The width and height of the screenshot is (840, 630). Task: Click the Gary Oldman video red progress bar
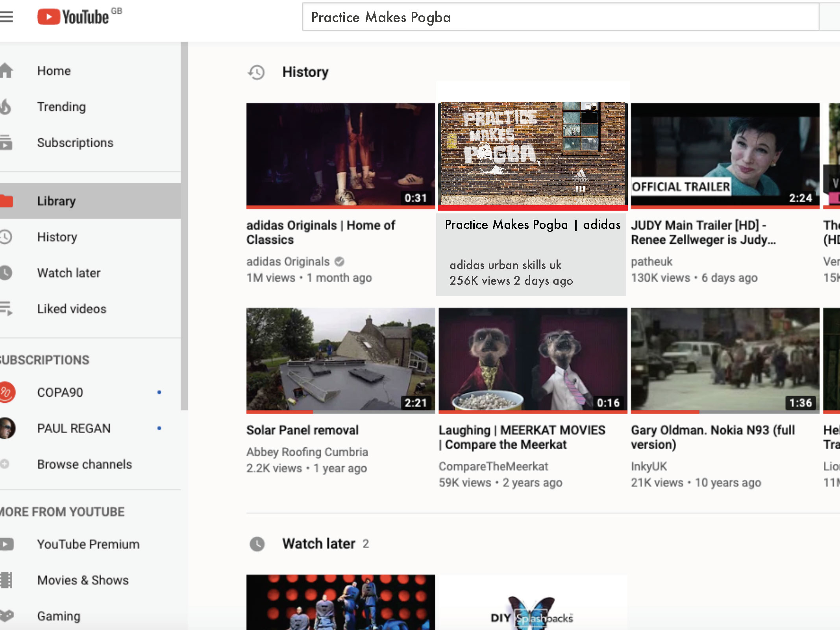tap(665, 412)
